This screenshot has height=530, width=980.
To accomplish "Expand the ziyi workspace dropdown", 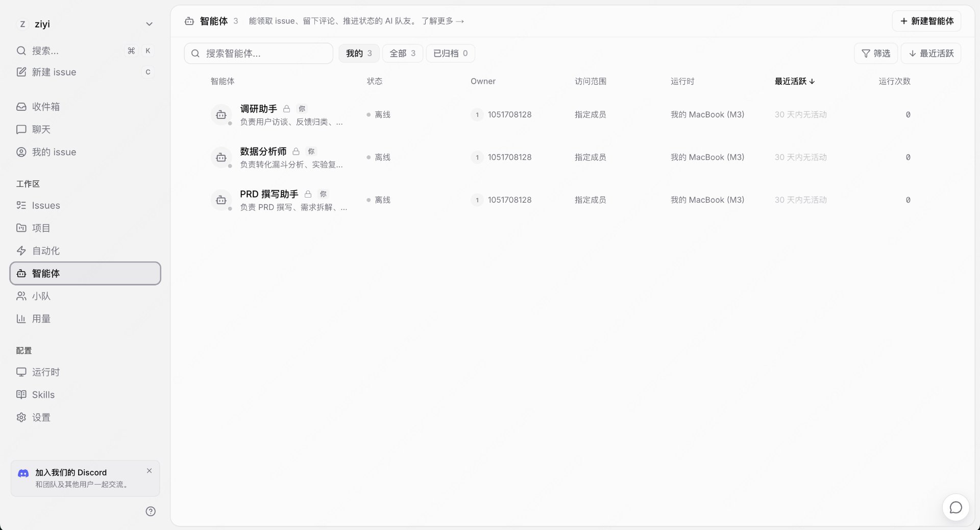I will [x=149, y=24].
